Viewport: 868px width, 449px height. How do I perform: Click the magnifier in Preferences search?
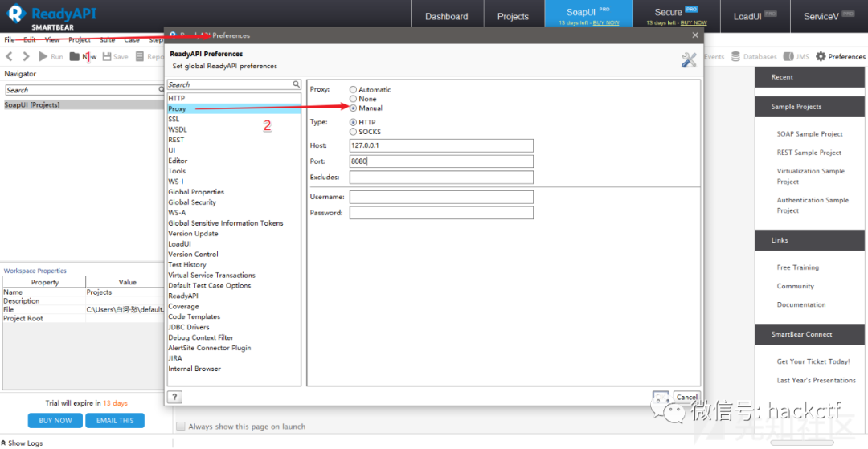297,84
